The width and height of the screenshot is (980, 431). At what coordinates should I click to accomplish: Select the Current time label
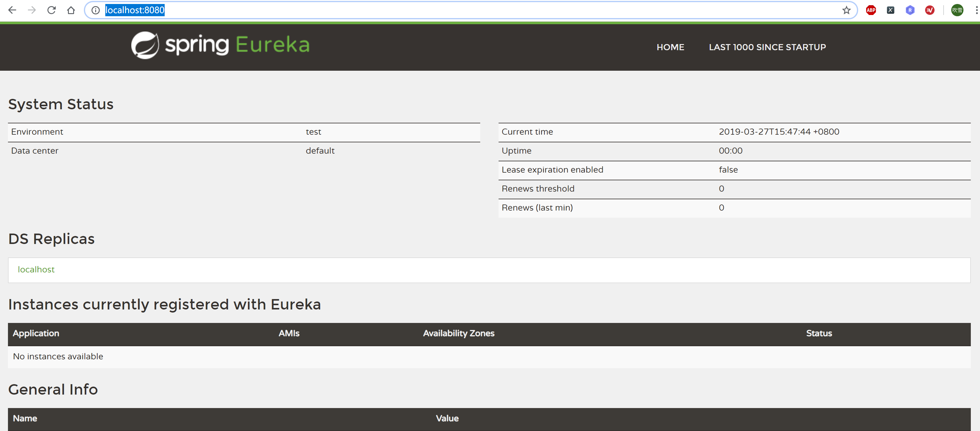click(x=527, y=132)
